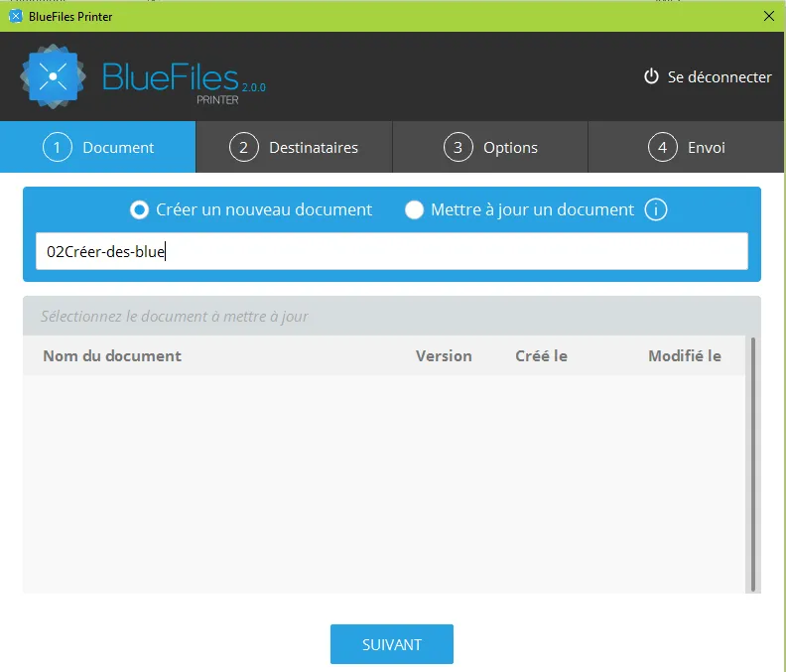Viewport: 786px width, 672px height.
Task: Open the info icon next to Mettre à jour
Action: (x=656, y=209)
